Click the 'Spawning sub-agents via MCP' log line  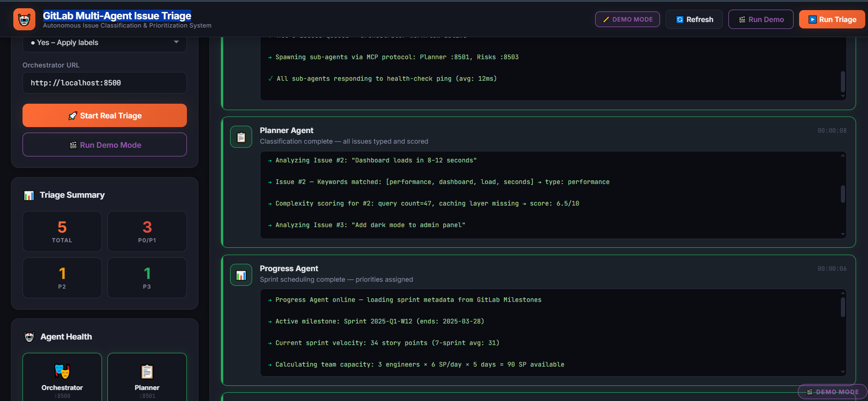(393, 57)
